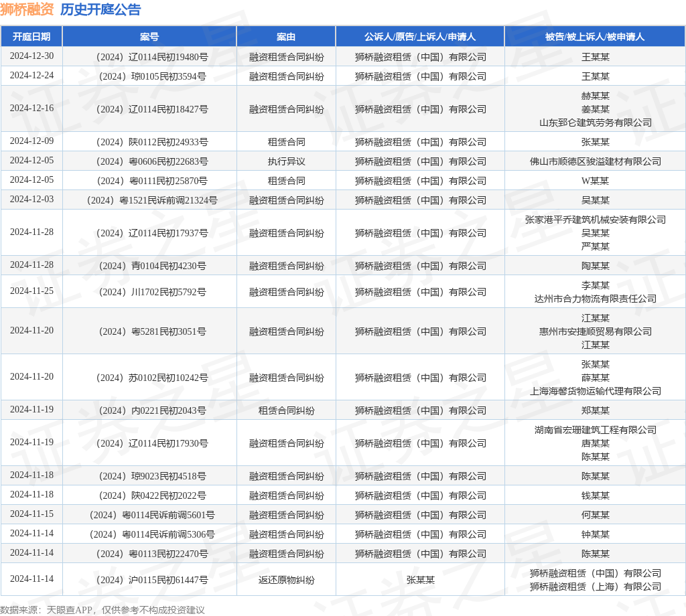Click the date 2024-11-15
This screenshot has height=616, width=686.
(32, 514)
